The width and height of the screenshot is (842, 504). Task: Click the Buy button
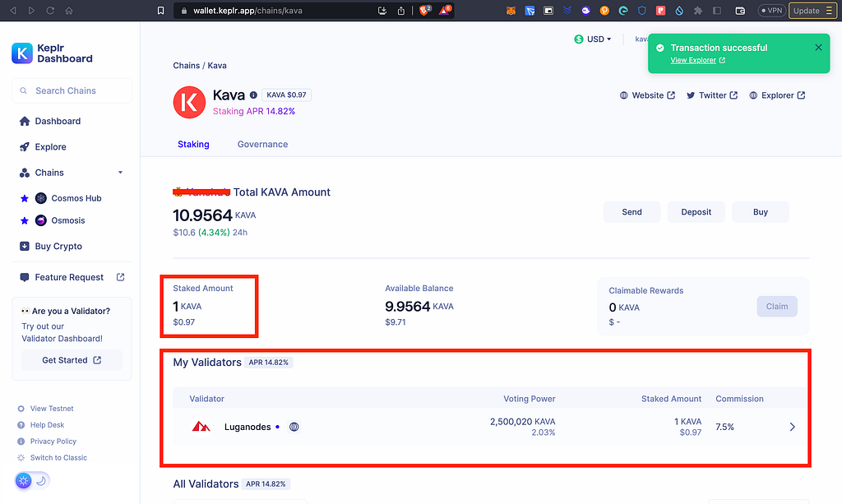(x=761, y=212)
